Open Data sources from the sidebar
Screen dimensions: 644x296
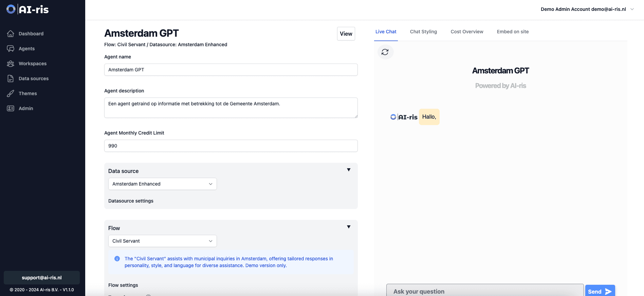[34, 79]
